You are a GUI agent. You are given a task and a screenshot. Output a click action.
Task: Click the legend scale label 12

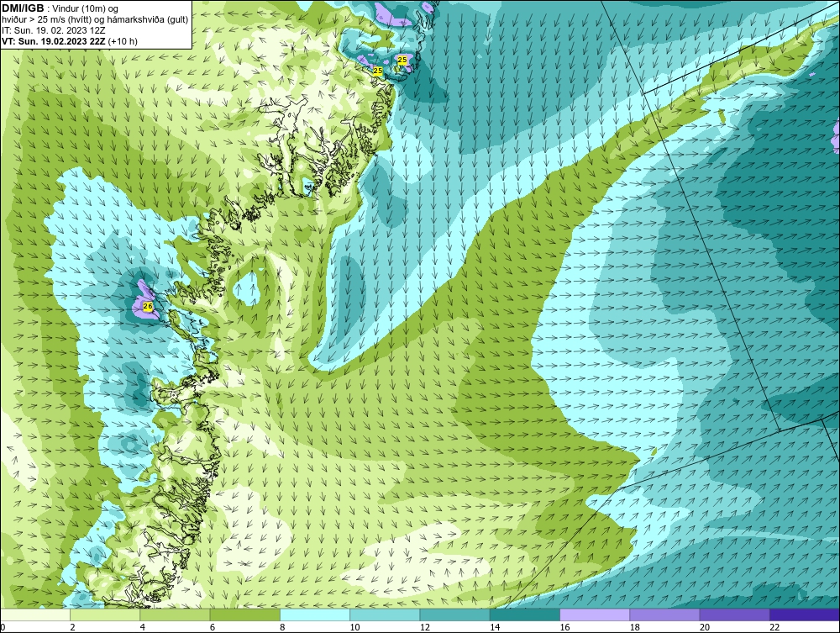[x=425, y=628]
